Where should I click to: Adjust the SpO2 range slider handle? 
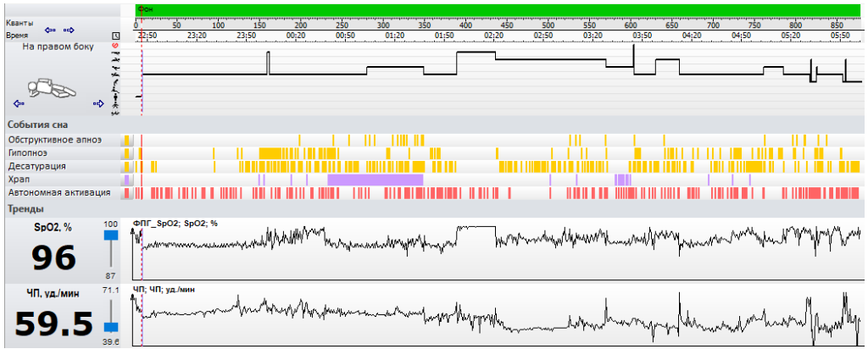111,235
